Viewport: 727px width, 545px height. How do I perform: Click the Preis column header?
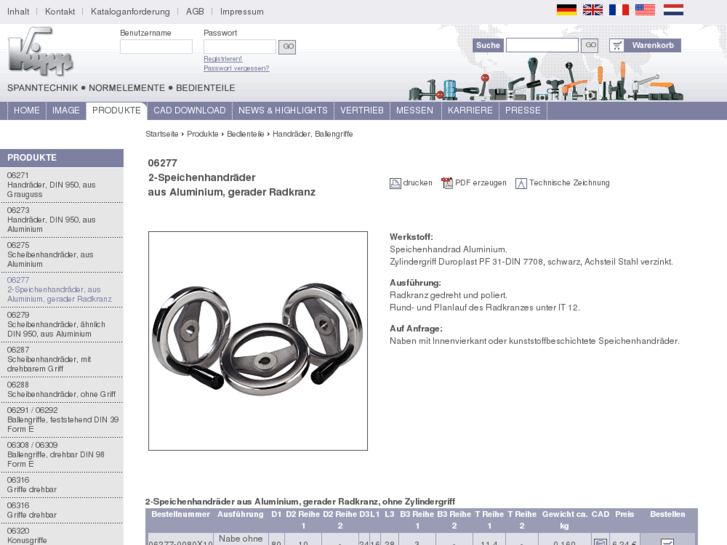point(625,514)
